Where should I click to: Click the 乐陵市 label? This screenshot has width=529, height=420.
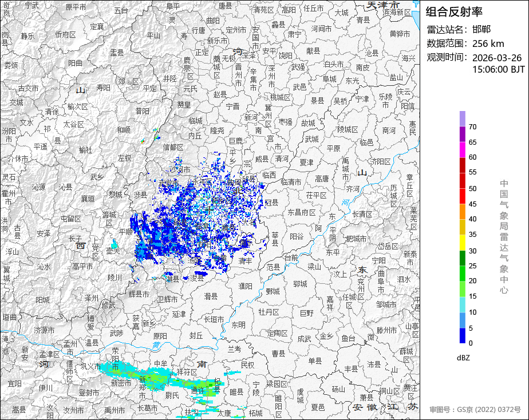386,101
